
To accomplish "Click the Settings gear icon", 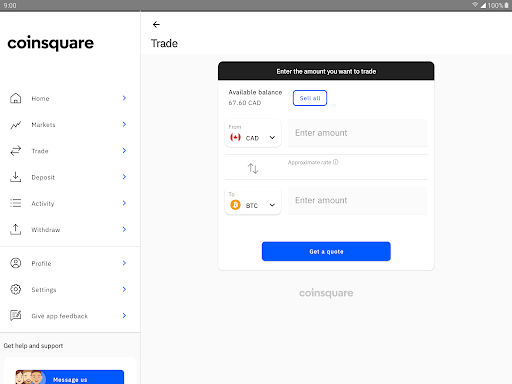I will [x=15, y=289].
